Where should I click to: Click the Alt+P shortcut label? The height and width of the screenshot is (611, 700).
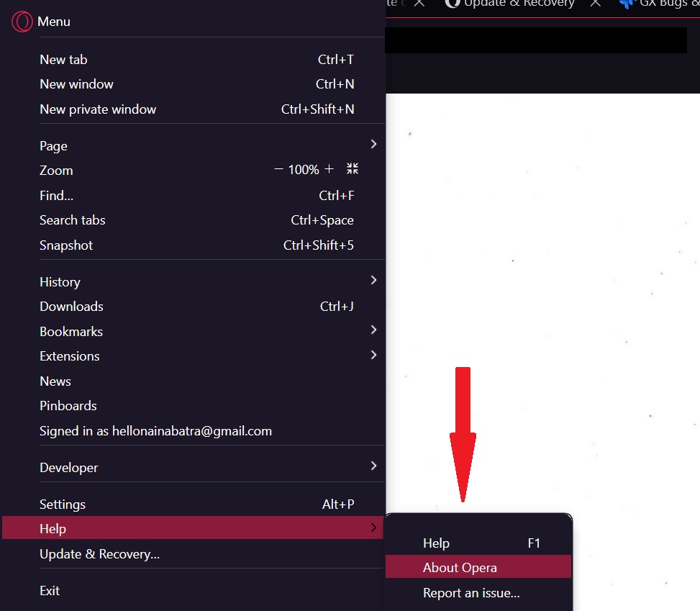coord(338,504)
